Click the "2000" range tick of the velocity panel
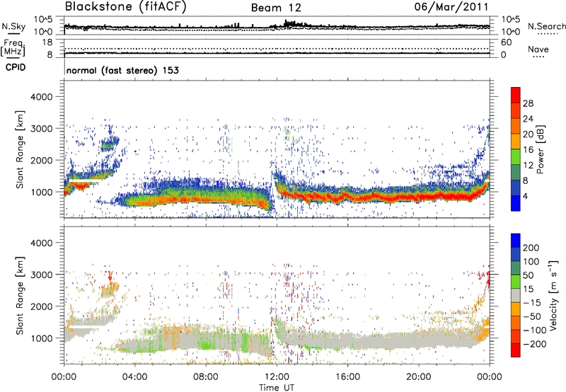Image resolution: width=566 pixels, height=392 pixels. 42,306
